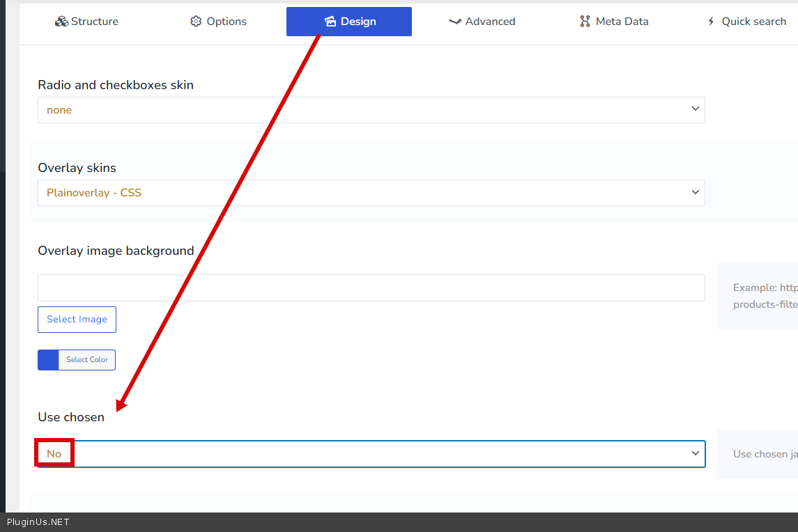
Task: Focus the Overlay image background text field
Action: [371, 288]
